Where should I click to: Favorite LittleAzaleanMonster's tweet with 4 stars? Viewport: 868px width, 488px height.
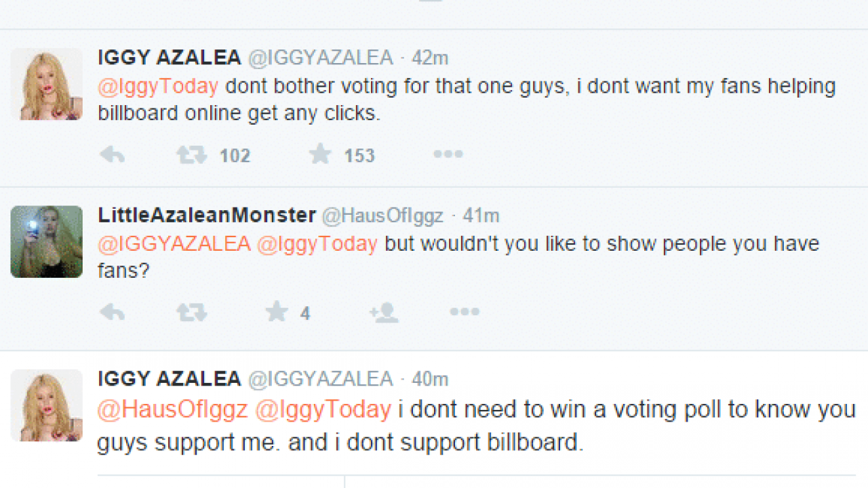coord(277,312)
